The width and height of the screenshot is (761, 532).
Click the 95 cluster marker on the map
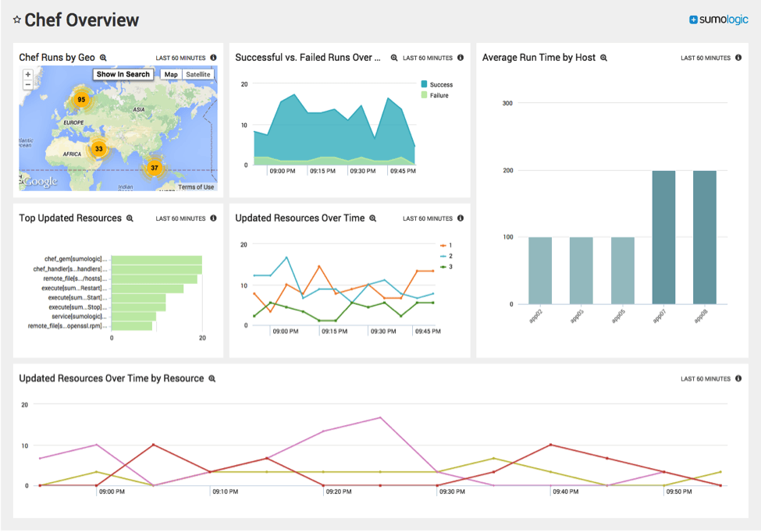pos(80,100)
